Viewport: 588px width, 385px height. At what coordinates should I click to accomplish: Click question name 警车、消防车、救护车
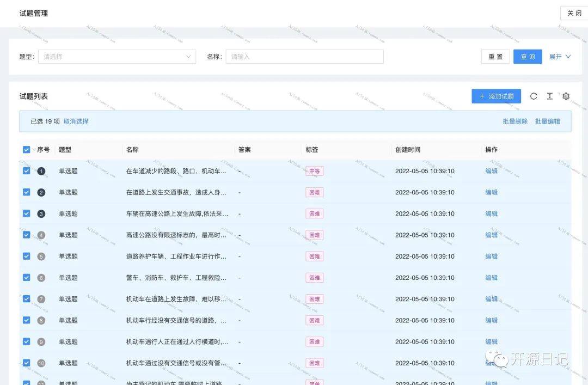(x=176, y=278)
